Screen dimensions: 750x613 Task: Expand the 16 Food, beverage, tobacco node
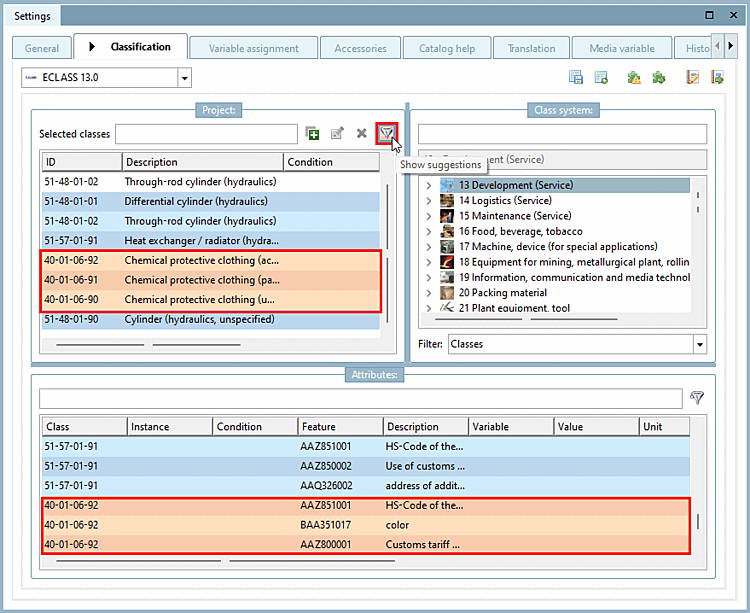[x=429, y=231]
